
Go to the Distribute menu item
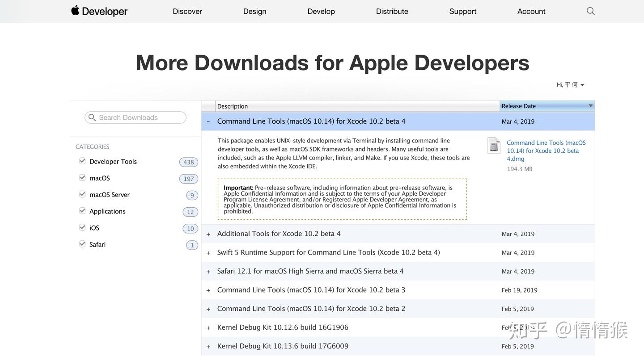(x=392, y=11)
